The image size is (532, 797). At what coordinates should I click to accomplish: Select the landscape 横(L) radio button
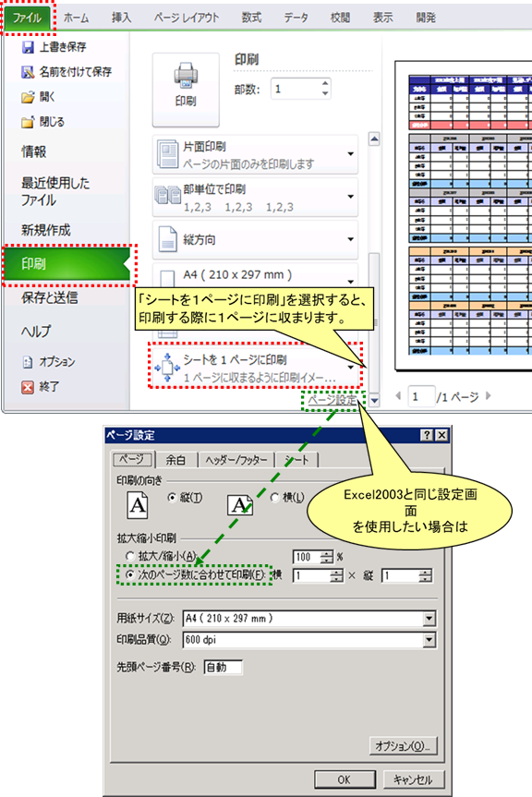275,498
